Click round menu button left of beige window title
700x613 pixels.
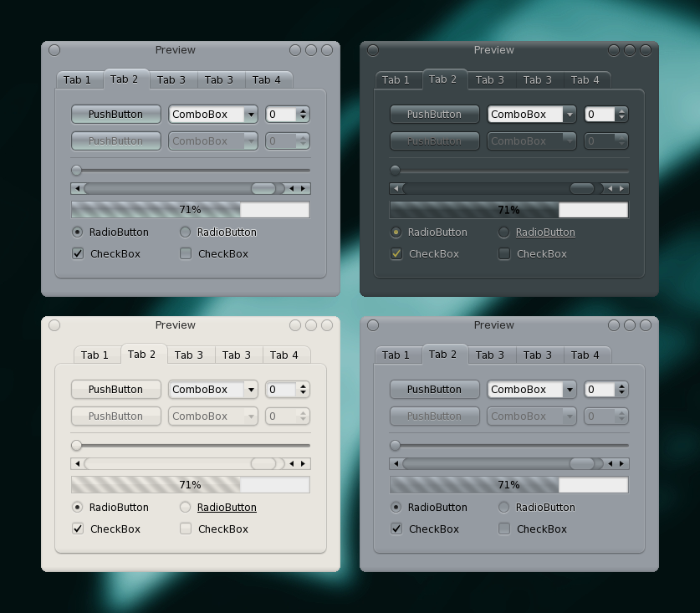click(54, 325)
